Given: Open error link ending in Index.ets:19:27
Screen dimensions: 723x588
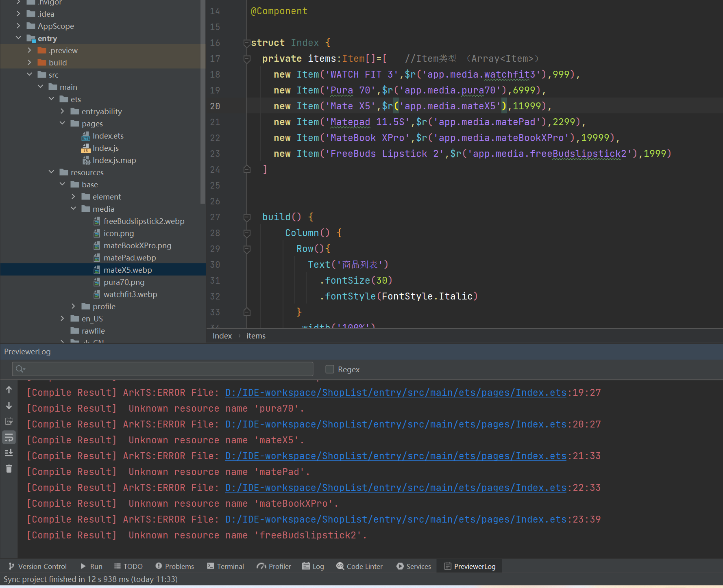Looking at the screenshot, I should coord(396,393).
